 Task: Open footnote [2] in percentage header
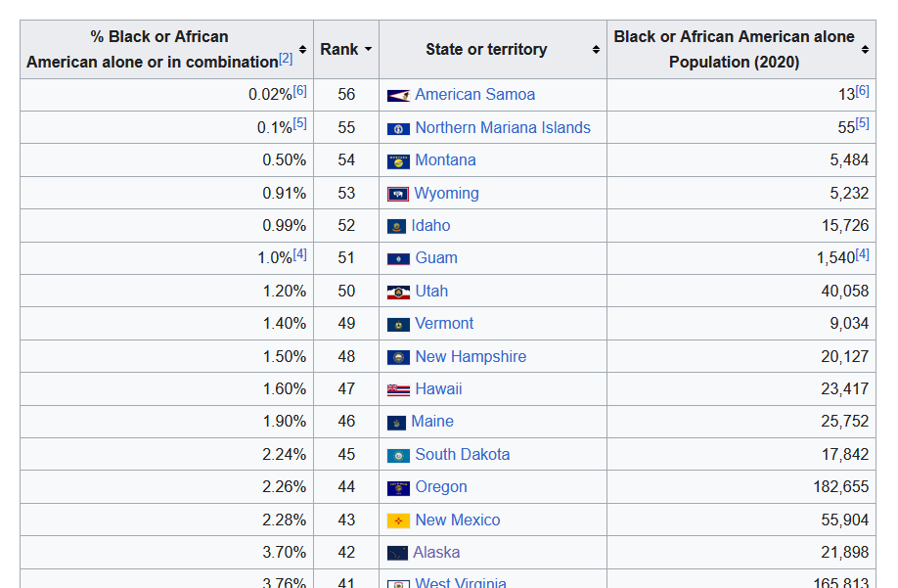pyautogui.click(x=286, y=59)
